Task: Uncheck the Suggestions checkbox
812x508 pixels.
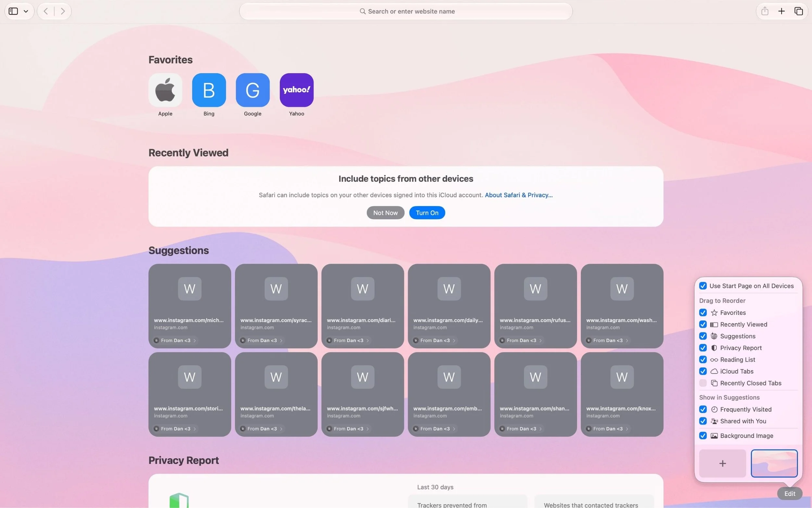Action: (703, 336)
